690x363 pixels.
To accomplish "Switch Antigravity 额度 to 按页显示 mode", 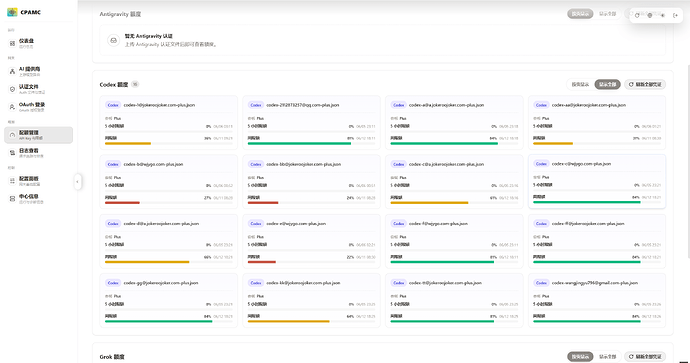I will point(580,14).
